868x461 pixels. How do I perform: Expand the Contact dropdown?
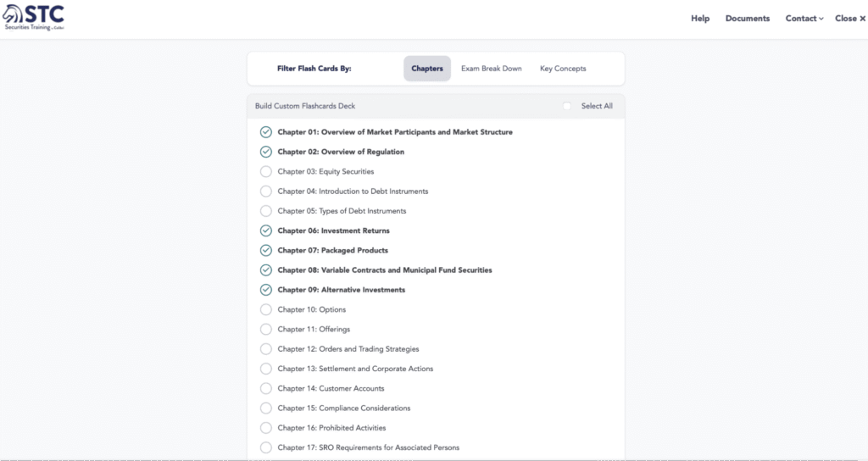pyautogui.click(x=804, y=19)
